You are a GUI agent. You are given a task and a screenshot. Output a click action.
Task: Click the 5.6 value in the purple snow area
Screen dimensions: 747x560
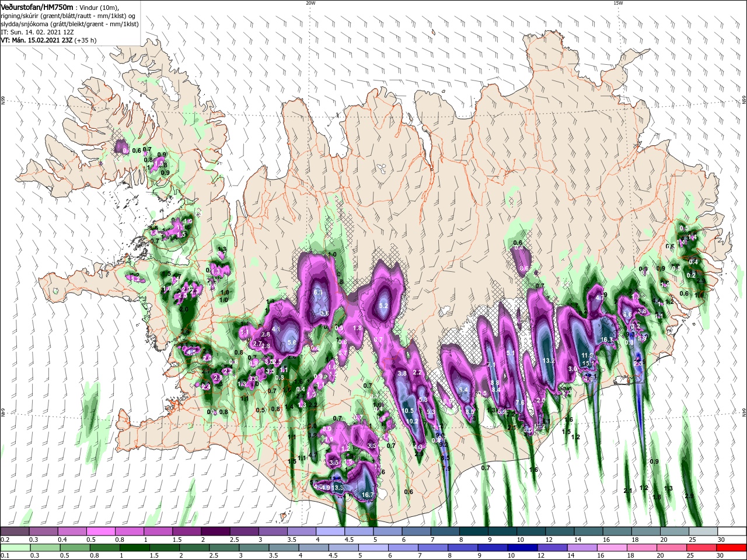(x=292, y=342)
